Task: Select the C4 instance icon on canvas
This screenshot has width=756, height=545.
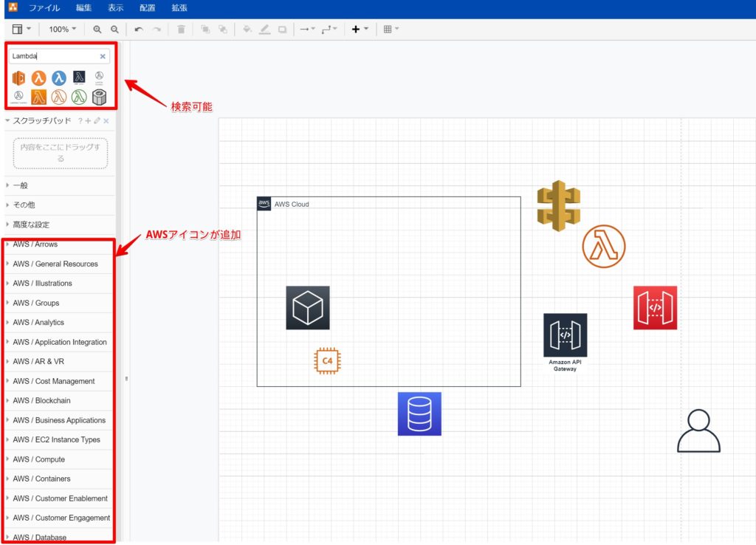Action: coord(327,361)
